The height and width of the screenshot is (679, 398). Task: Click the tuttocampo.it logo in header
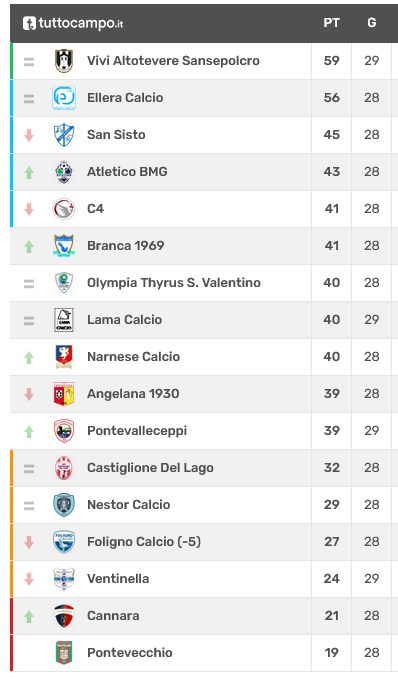73,23
